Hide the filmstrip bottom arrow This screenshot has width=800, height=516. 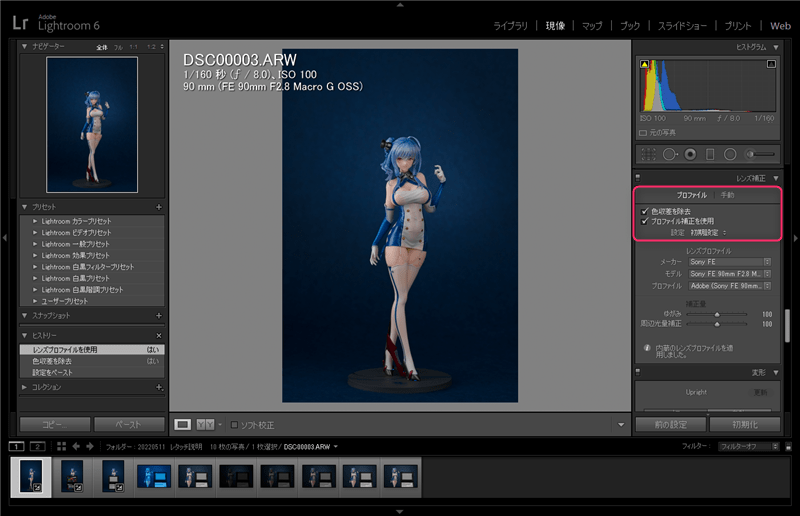(400, 511)
